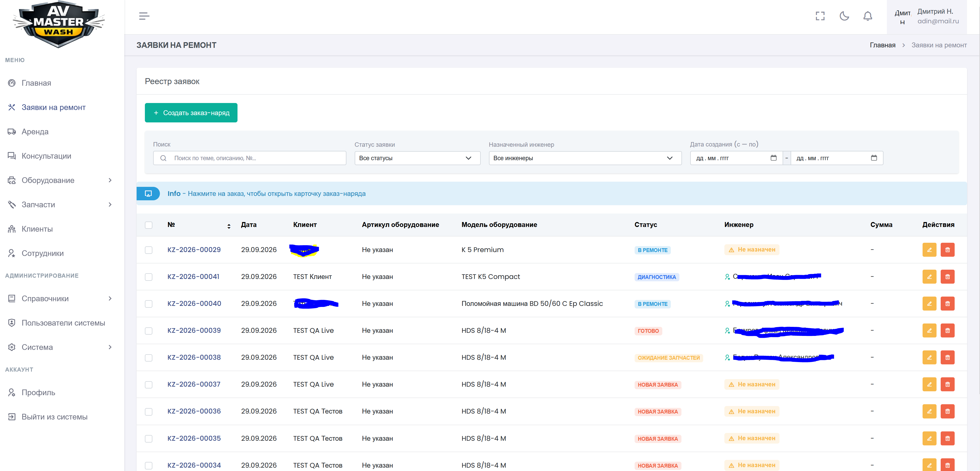
Task: Click the ОЖИДАНИЕ ЗАПЧАСТЕЙ status badge
Action: pyautogui.click(x=669, y=358)
